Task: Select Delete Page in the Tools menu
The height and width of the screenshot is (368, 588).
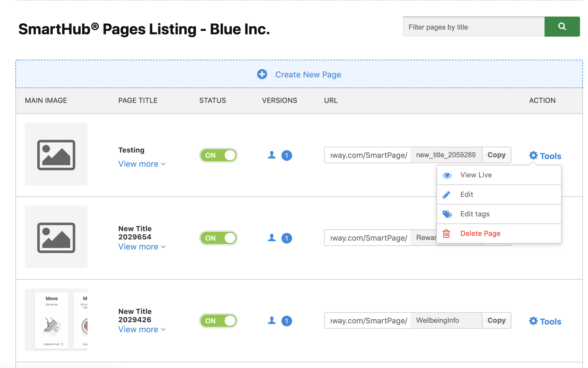Action: [499, 234]
